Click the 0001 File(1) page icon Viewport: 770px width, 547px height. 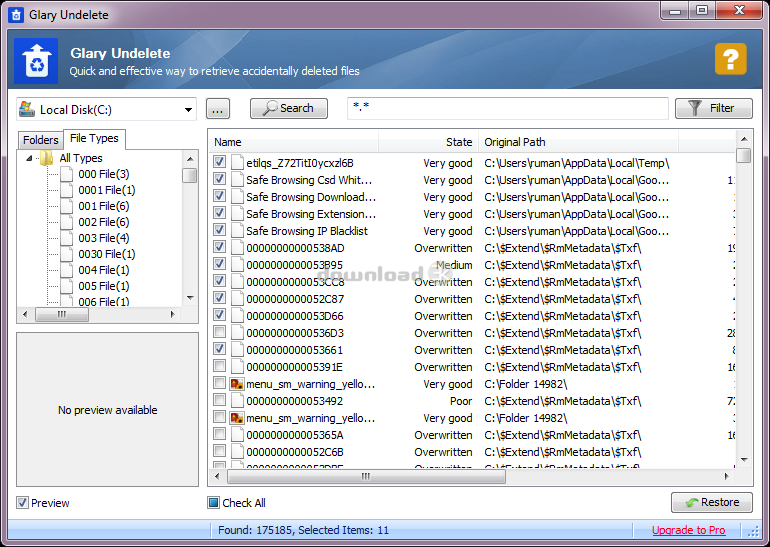[x=66, y=190]
